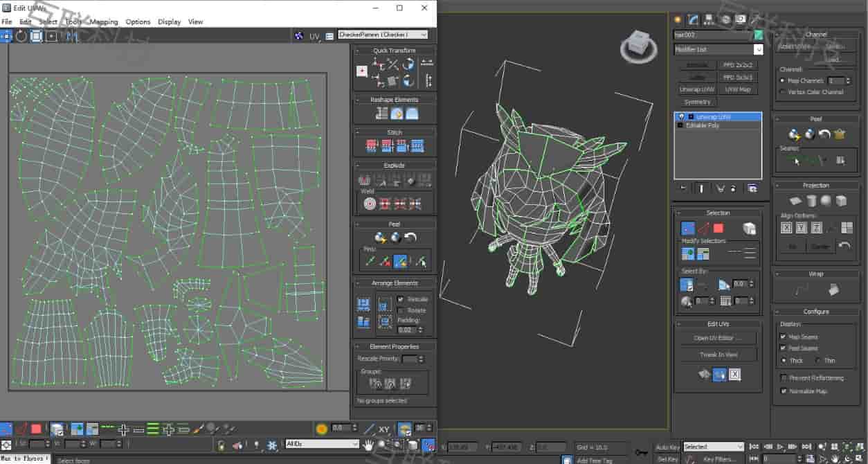Select the highlighted blue Pins tool in Edit UVWs
This screenshot has width=868, height=464.
(400, 261)
